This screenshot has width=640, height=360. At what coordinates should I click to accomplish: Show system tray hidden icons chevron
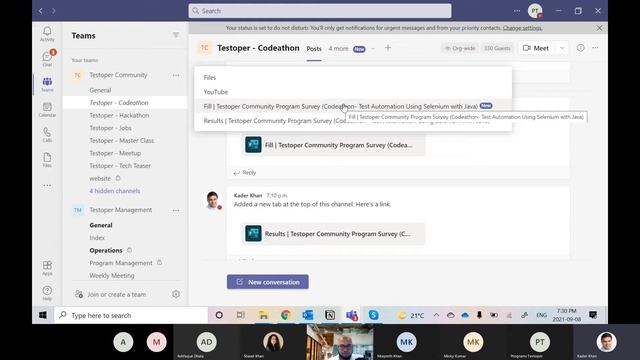point(436,315)
